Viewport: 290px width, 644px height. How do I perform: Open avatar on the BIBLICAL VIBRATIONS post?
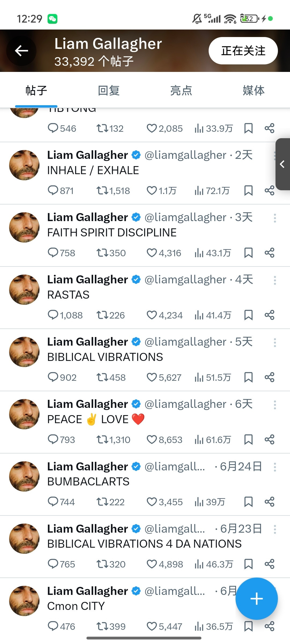(24, 352)
